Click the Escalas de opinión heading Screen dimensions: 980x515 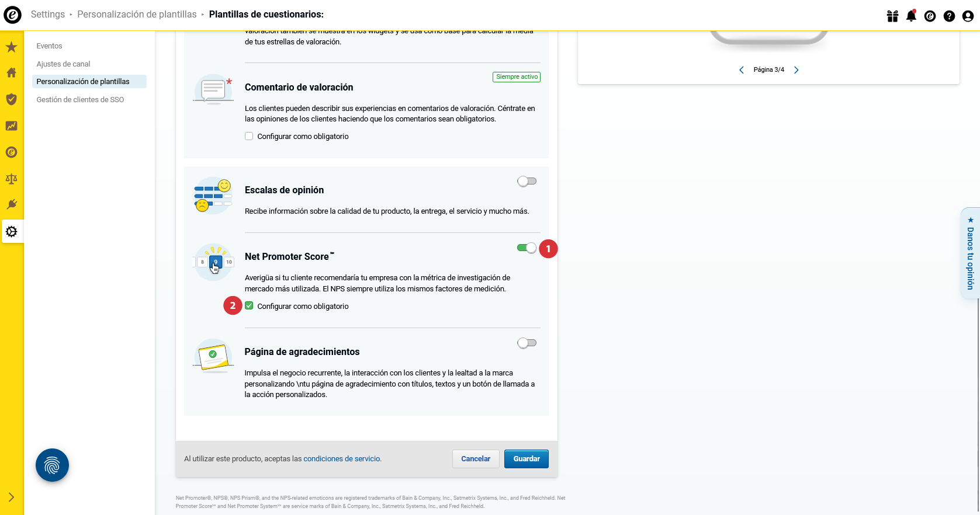point(284,190)
